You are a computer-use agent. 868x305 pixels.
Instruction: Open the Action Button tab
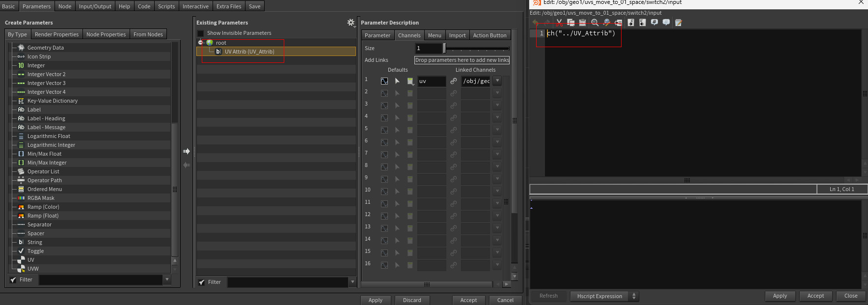pyautogui.click(x=489, y=35)
